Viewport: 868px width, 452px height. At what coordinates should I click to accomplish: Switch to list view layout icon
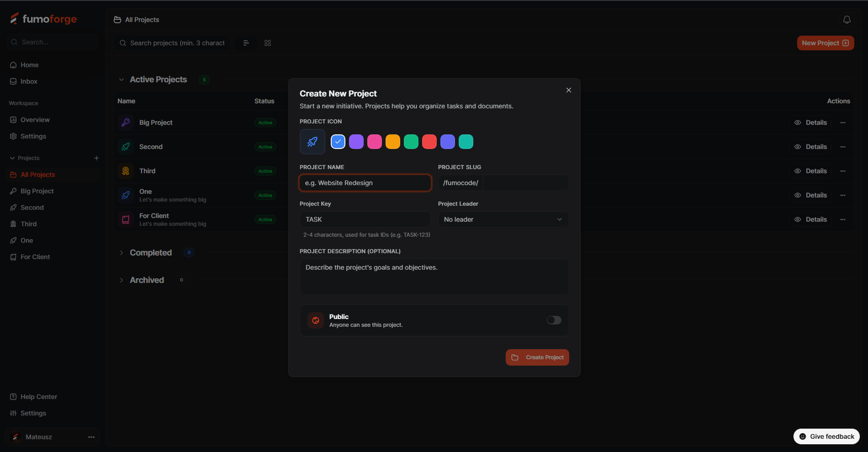[246, 43]
